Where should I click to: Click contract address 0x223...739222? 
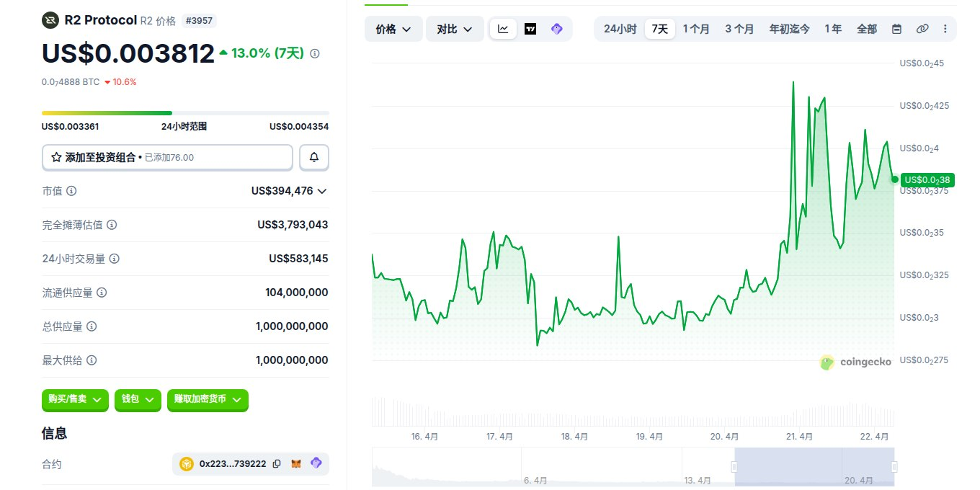pyautogui.click(x=233, y=464)
